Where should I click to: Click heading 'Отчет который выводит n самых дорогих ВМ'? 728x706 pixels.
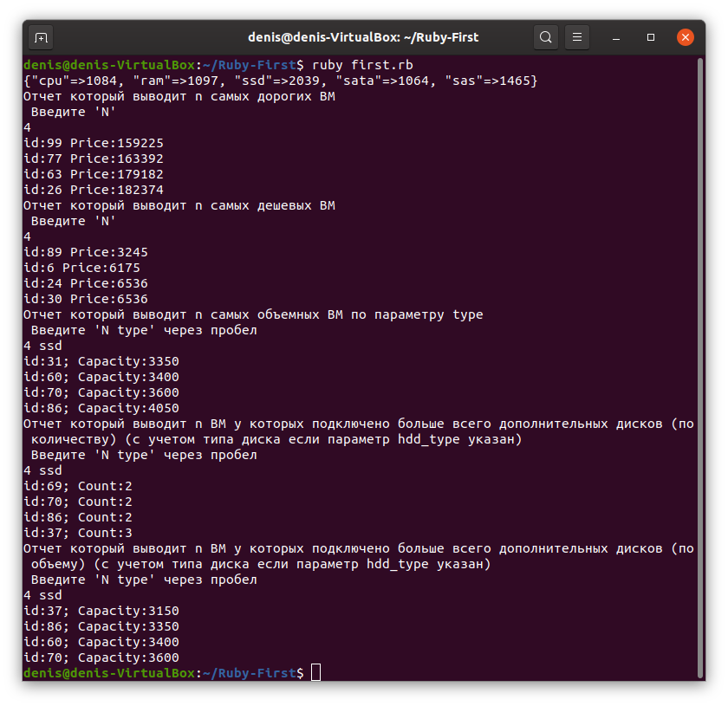tap(179, 96)
